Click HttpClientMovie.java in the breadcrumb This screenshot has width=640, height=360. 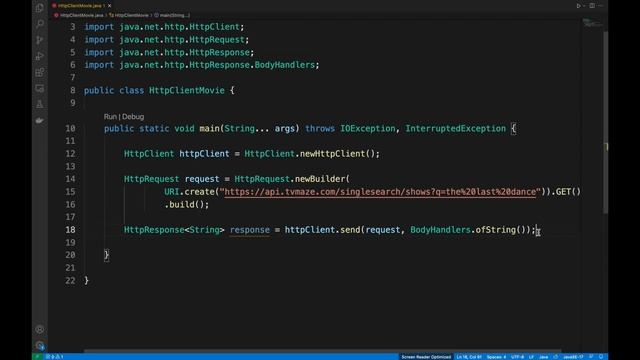coord(81,15)
